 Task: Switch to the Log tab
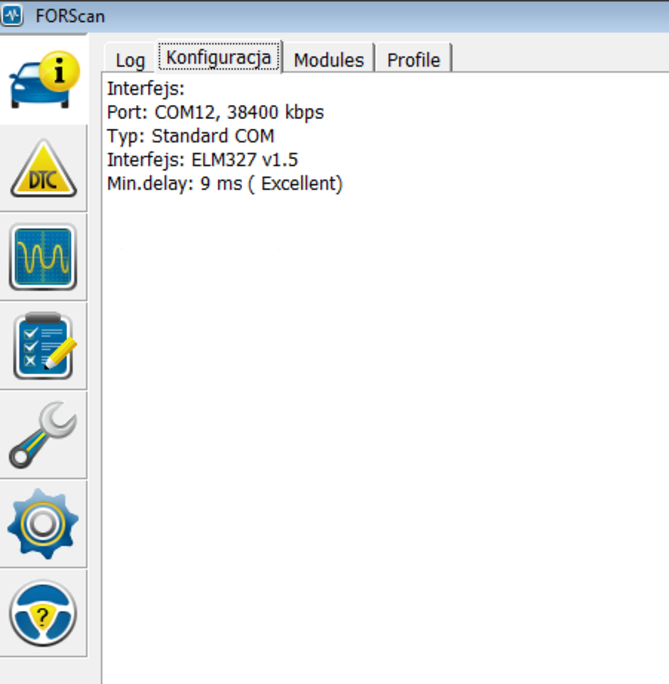130,60
